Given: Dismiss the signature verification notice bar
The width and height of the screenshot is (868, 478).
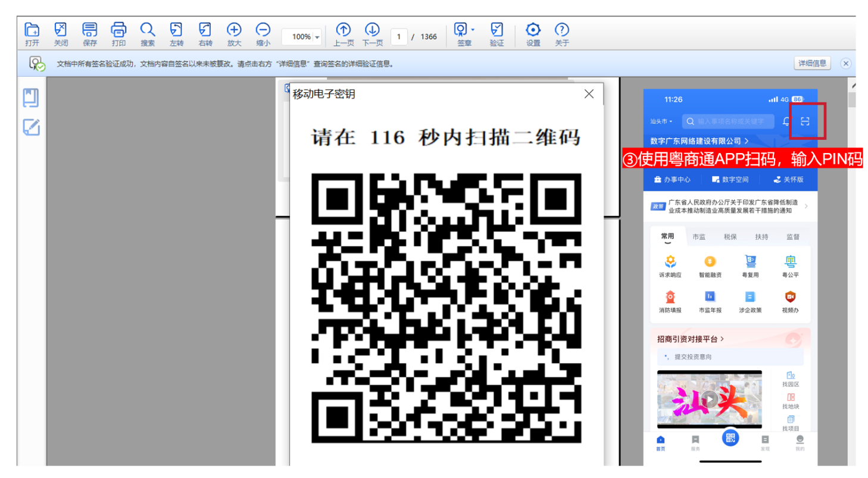Looking at the screenshot, I should click(x=846, y=64).
